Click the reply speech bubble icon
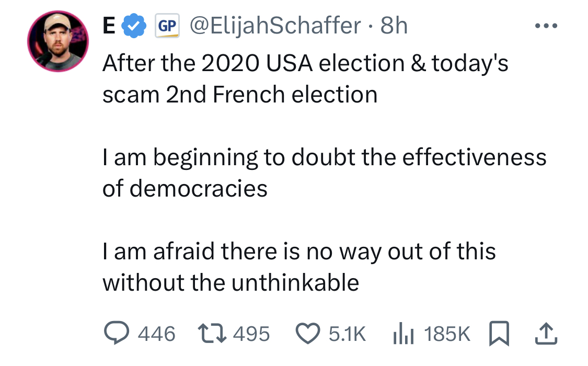 coord(117,333)
